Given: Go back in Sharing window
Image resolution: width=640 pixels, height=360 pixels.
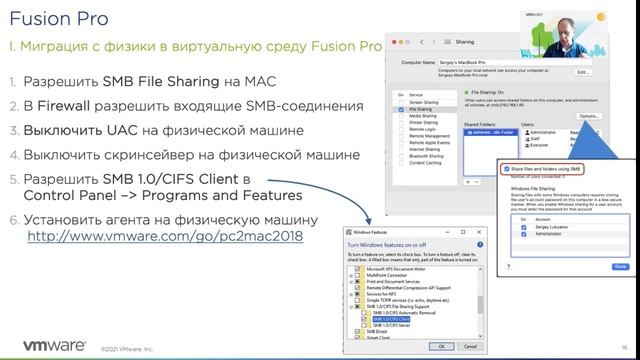Looking at the screenshot, I should pyautogui.click(x=422, y=42).
